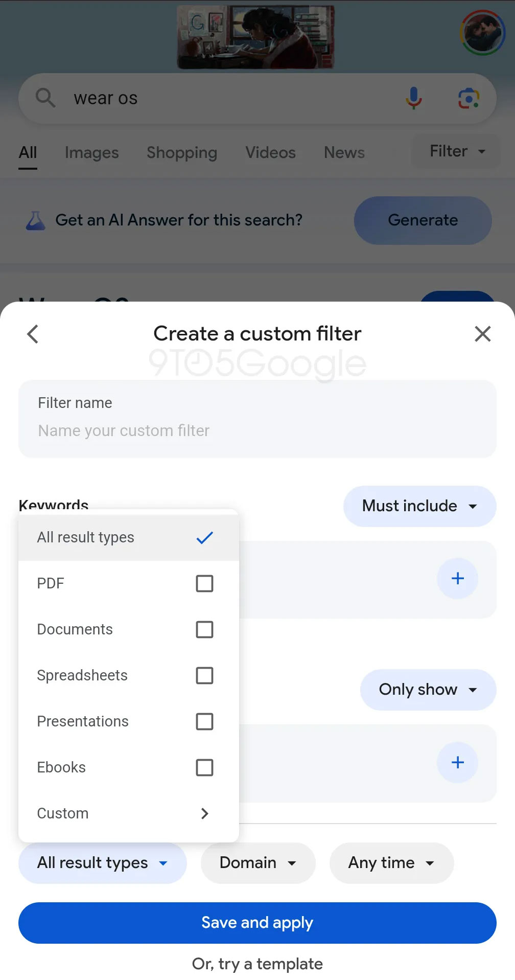515x980 pixels.
Task: Open Google Lens camera icon
Action: point(469,98)
